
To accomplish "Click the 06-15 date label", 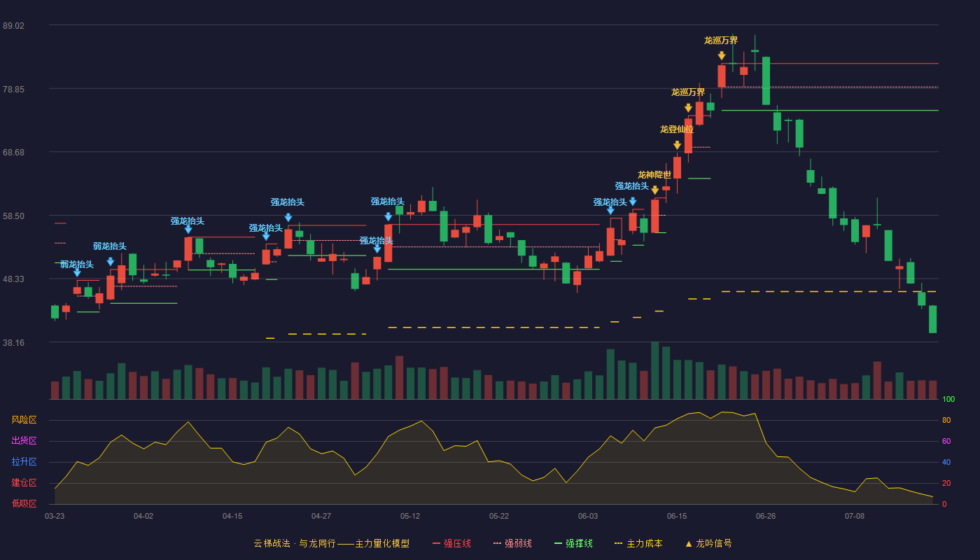I will pos(677,516).
